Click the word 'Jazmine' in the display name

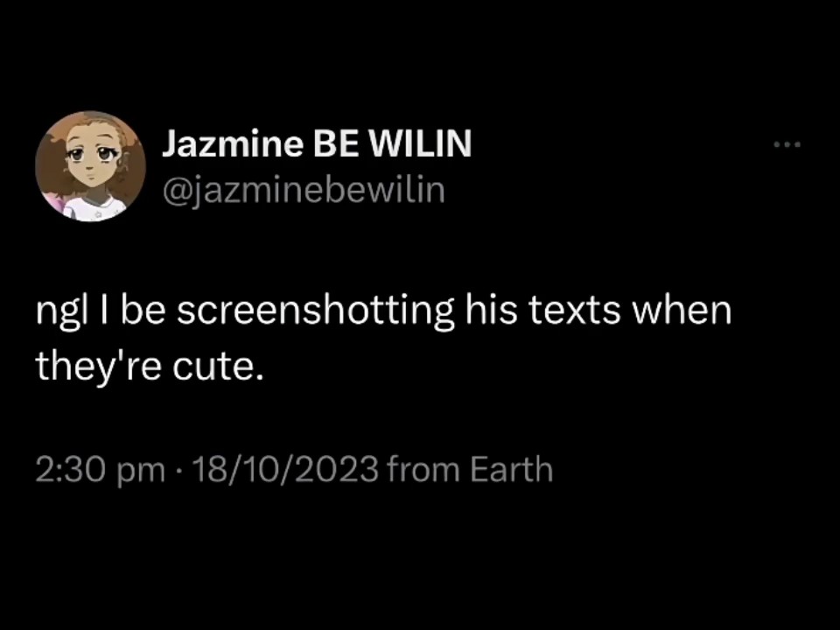pos(233,143)
